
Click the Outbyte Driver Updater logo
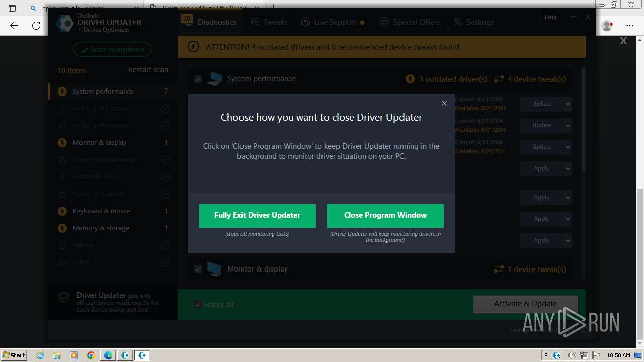pyautogui.click(x=65, y=23)
